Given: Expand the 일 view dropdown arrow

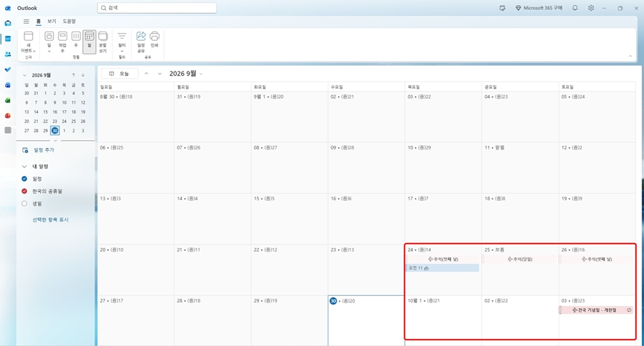Looking at the screenshot, I should point(49,51).
